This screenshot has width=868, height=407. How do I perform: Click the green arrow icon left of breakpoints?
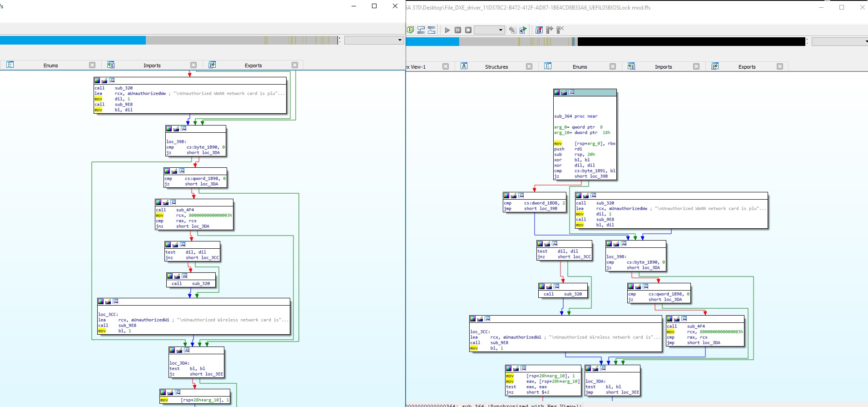523,30
